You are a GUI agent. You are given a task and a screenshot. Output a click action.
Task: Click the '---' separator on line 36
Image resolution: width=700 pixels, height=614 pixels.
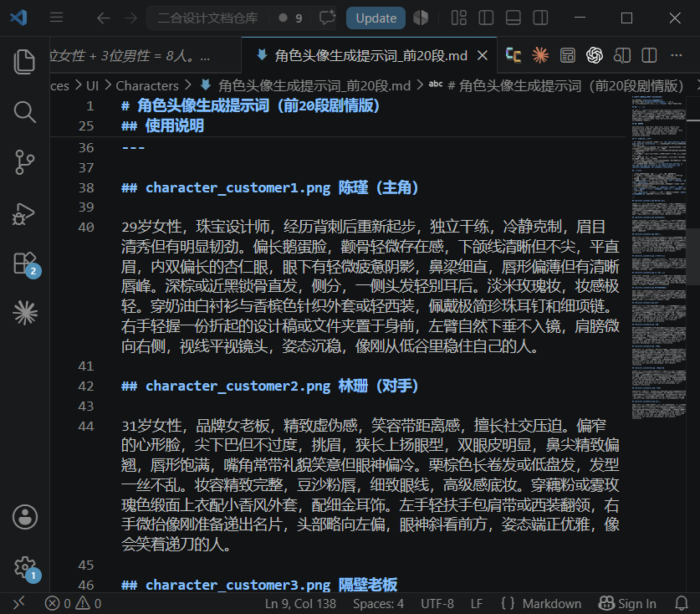[x=133, y=148]
